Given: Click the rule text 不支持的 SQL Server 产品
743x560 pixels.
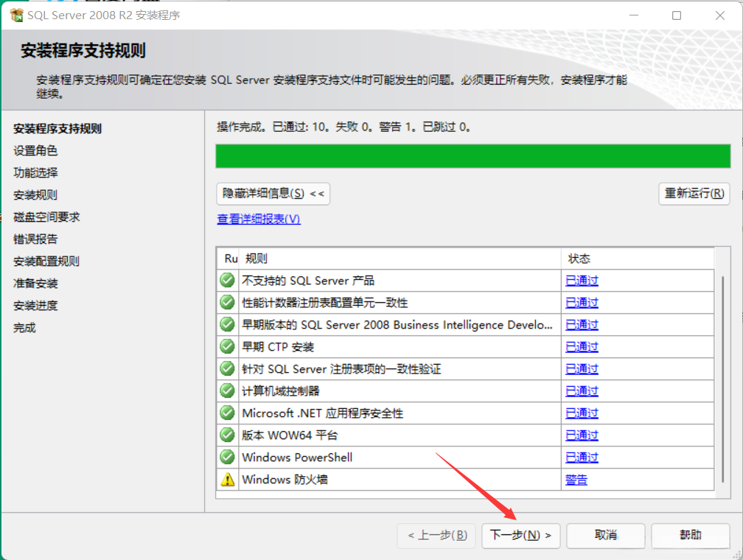Looking at the screenshot, I should pos(308,281).
